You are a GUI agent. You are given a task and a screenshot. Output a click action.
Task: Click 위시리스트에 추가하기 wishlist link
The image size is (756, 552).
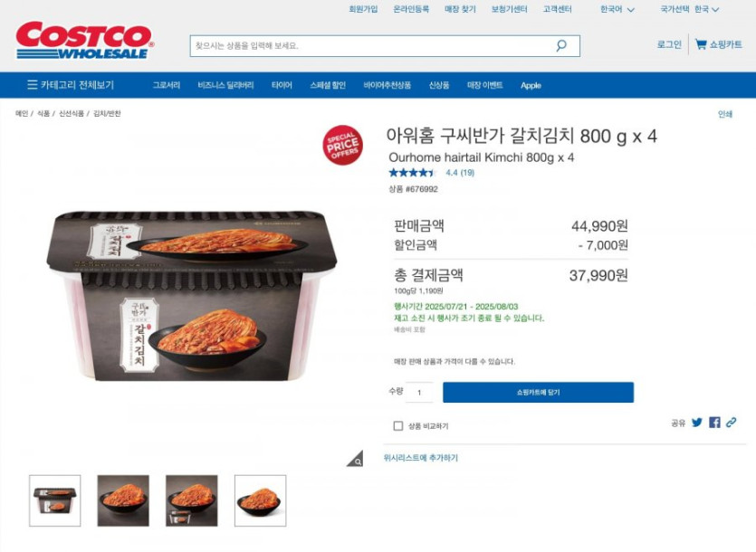pos(421,458)
